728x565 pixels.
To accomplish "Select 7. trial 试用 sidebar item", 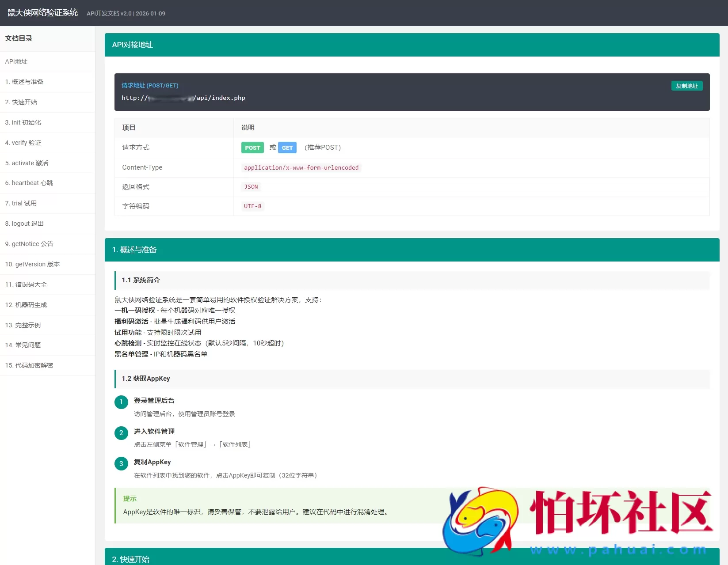I will (x=21, y=203).
